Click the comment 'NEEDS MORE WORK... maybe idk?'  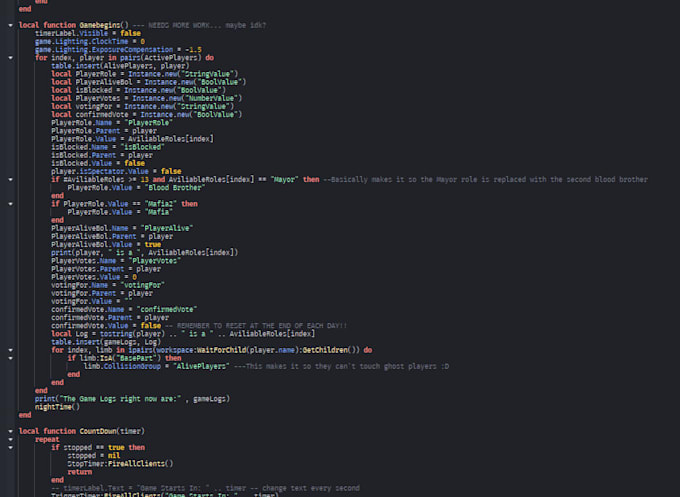tap(207, 25)
